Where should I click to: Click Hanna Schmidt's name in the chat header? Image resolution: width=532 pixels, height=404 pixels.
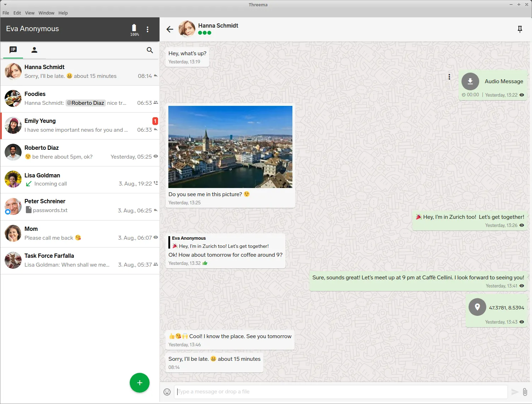(218, 25)
